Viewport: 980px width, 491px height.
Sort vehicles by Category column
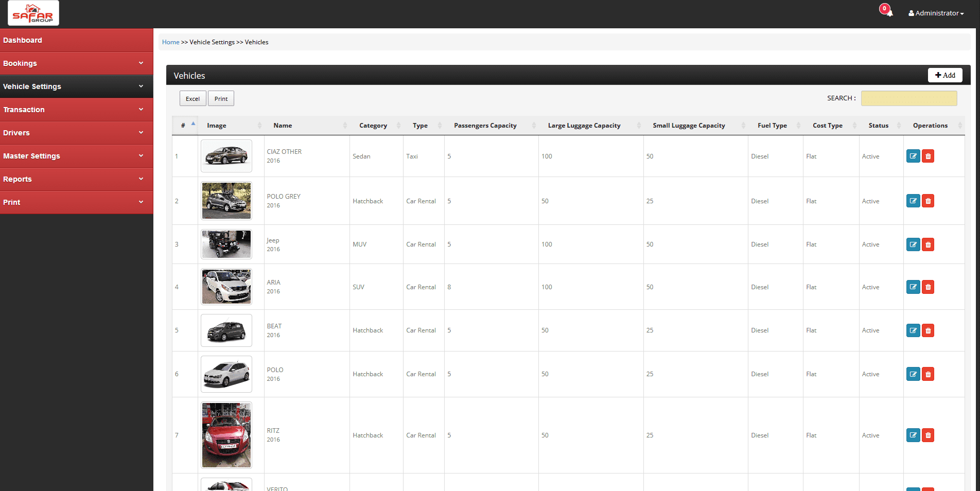click(373, 126)
